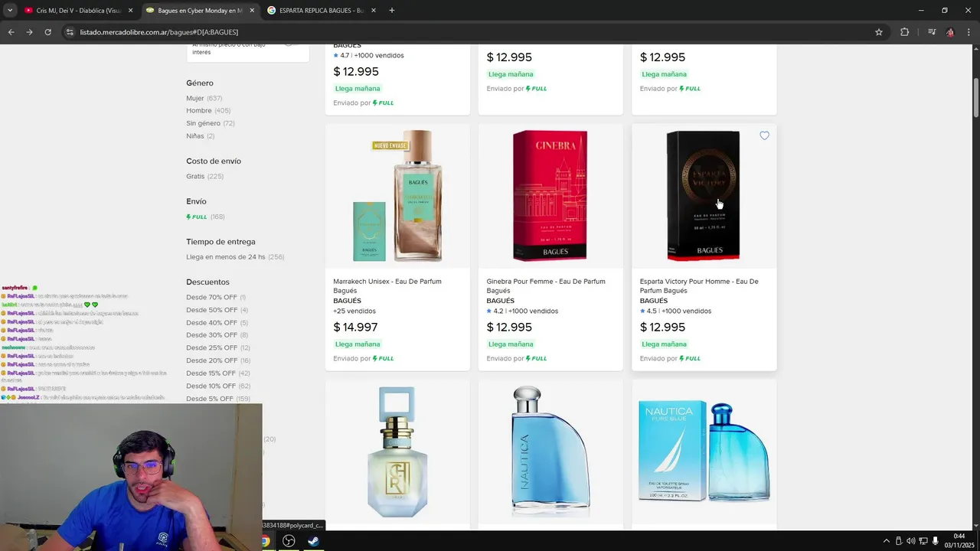Select Desde 5% OFF discount
Viewport: 980px width, 551px height.
[x=218, y=399]
